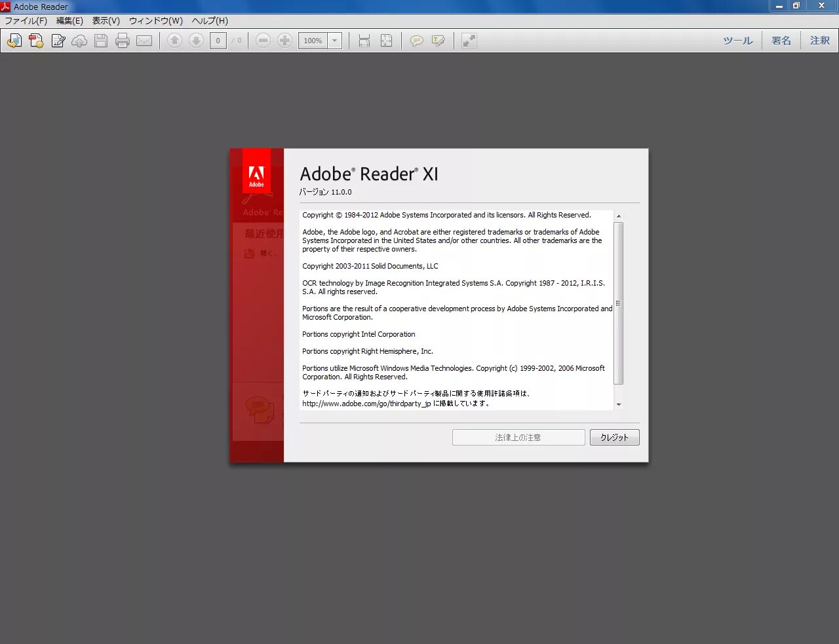Click the fit one full page icon
The height and width of the screenshot is (644, 839).
point(387,41)
